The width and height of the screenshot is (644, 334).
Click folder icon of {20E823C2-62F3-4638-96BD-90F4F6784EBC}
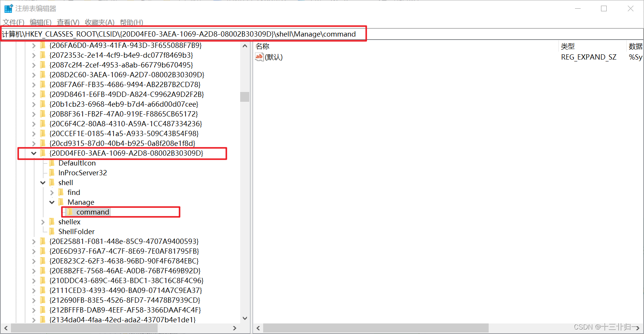(43, 261)
